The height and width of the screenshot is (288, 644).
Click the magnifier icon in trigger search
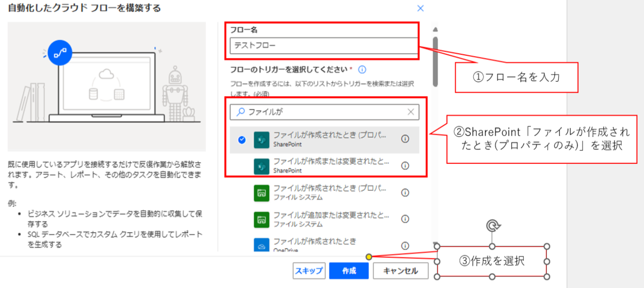coord(240,112)
